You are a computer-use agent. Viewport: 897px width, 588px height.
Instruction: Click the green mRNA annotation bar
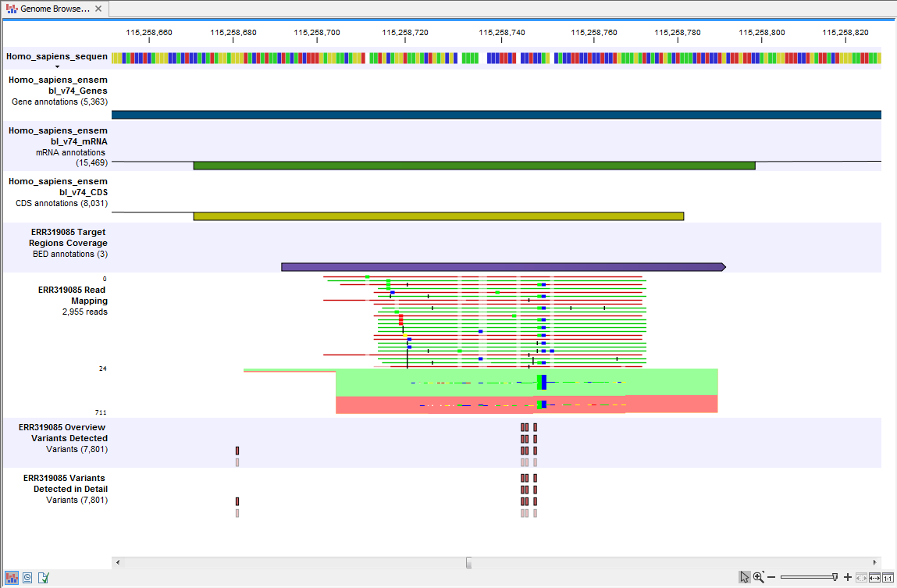tap(468, 165)
